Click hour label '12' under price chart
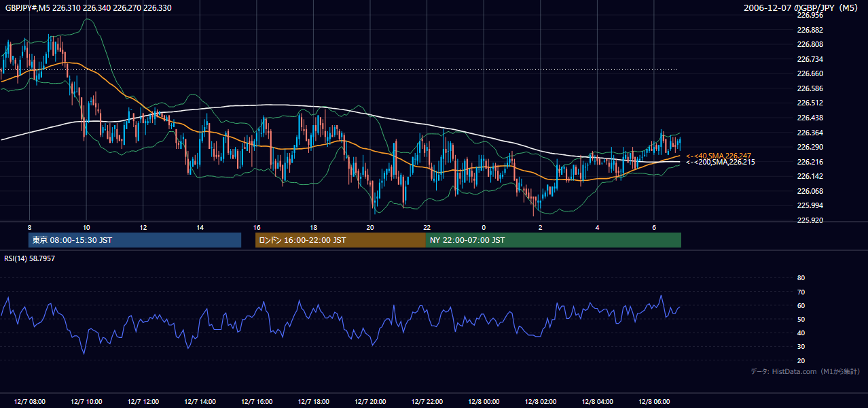Screen dimensions: 868x408 click(143, 227)
